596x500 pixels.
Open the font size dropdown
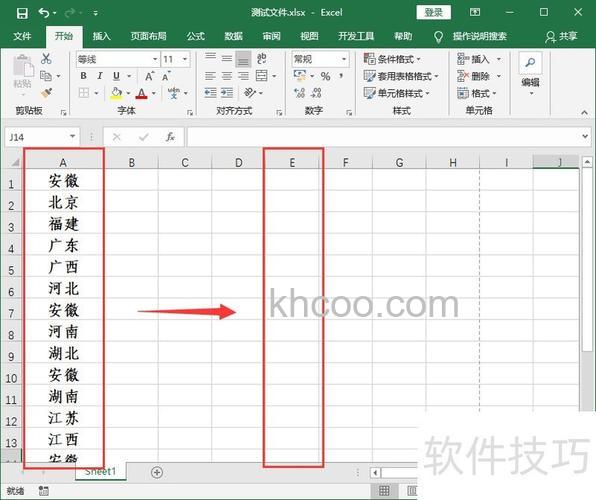[x=185, y=59]
